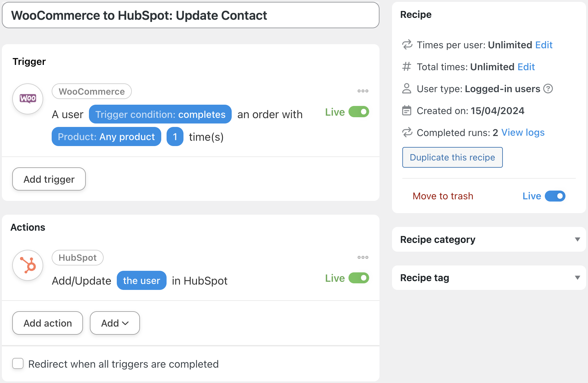
Task: Open the HubSpot action three-dot menu
Action: [x=363, y=257]
